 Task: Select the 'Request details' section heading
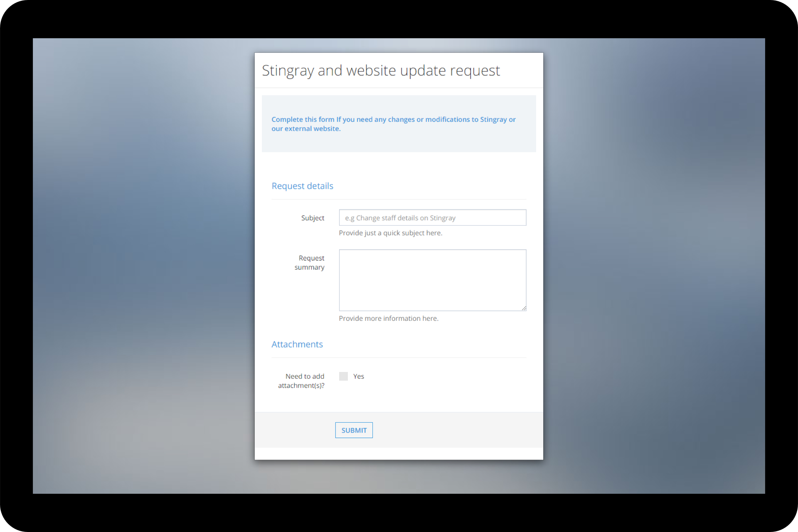pos(302,186)
